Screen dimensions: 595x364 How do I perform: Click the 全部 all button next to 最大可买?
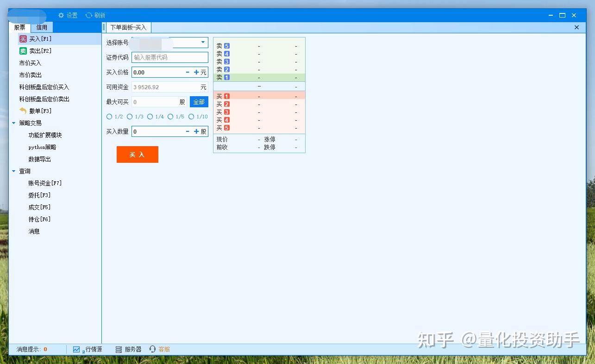pyautogui.click(x=199, y=102)
